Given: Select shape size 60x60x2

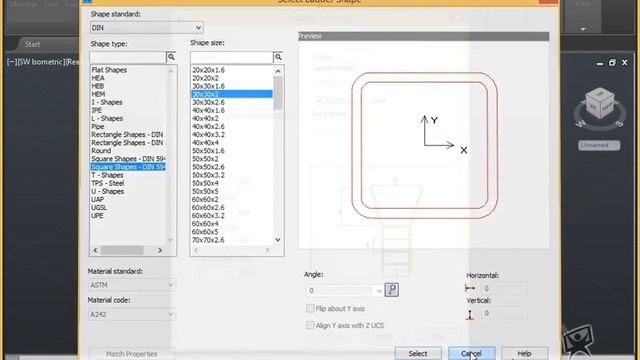Looking at the screenshot, I should pos(205,200).
